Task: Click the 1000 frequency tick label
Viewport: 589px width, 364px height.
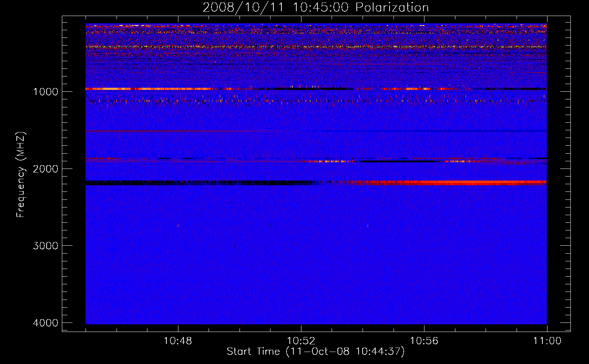Action: click(x=46, y=92)
